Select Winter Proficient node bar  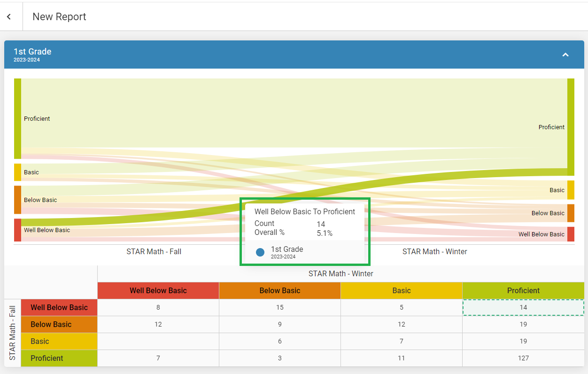(x=571, y=127)
